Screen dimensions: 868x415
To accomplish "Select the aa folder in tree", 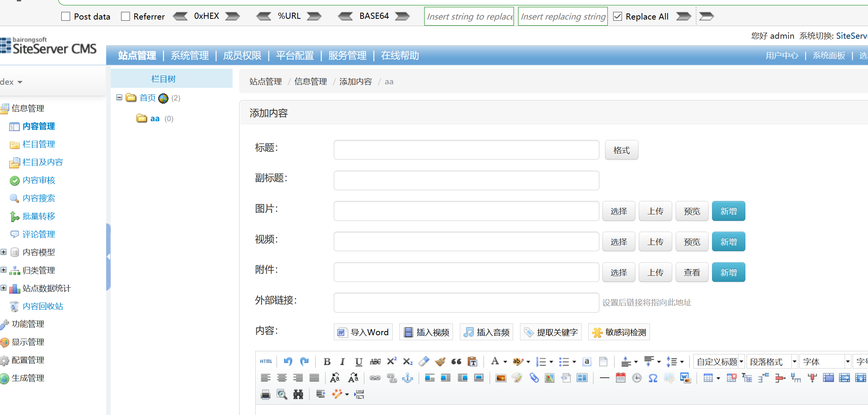I will tap(154, 119).
